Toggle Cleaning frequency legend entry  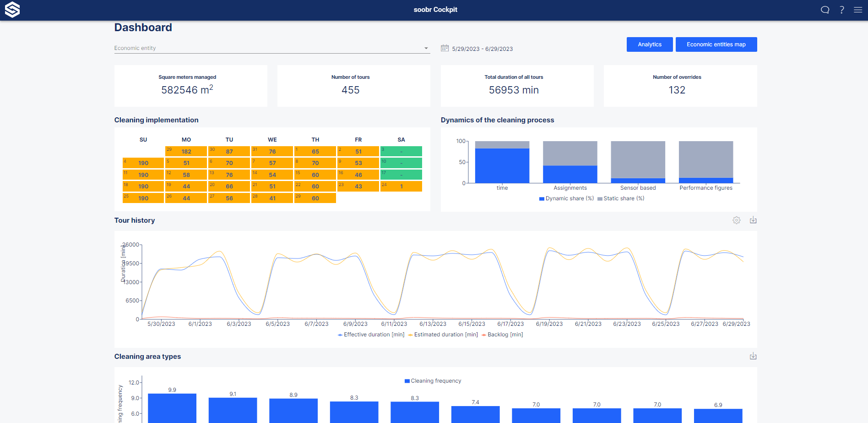coord(433,381)
